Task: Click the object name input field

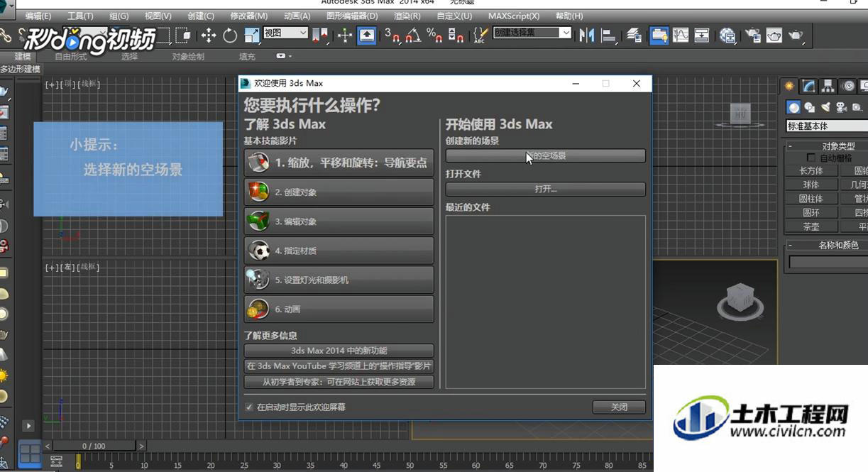Action: 829,262
